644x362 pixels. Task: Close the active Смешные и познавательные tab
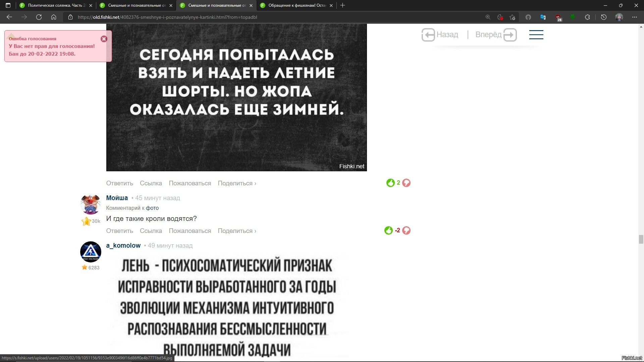tap(251, 5)
